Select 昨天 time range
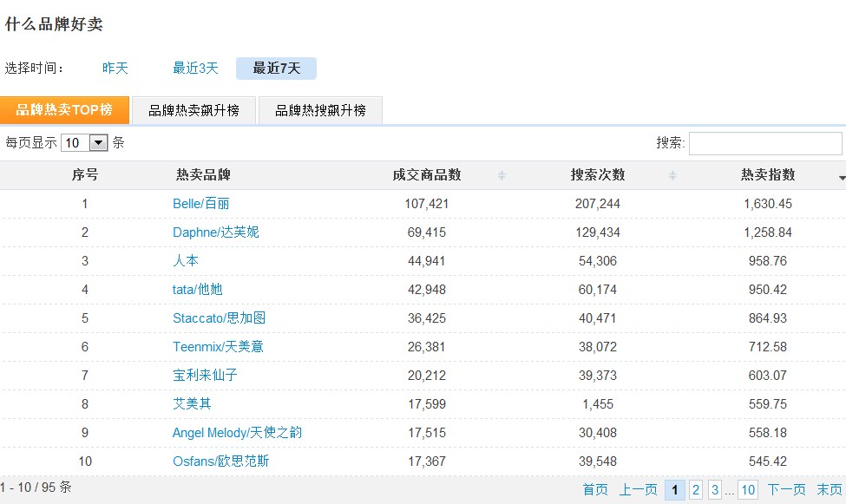The width and height of the screenshot is (846, 504). 115,69
